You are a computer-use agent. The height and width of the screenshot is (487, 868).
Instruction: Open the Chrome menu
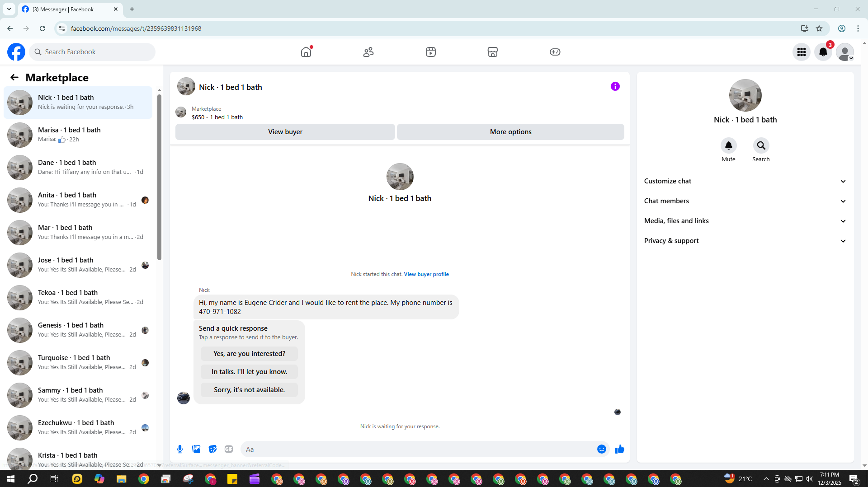tap(858, 28)
